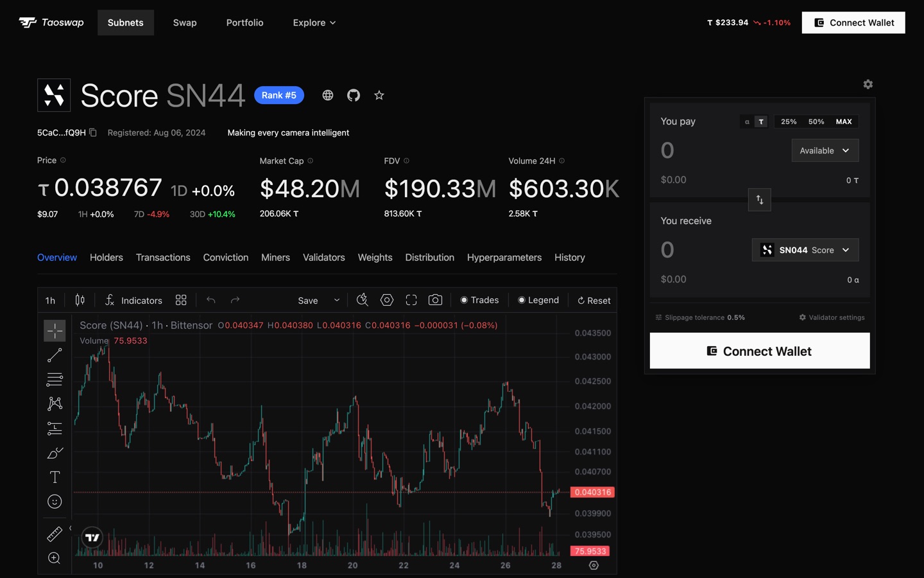Open the subnet website globe icon
The height and width of the screenshot is (578, 924).
328,96
